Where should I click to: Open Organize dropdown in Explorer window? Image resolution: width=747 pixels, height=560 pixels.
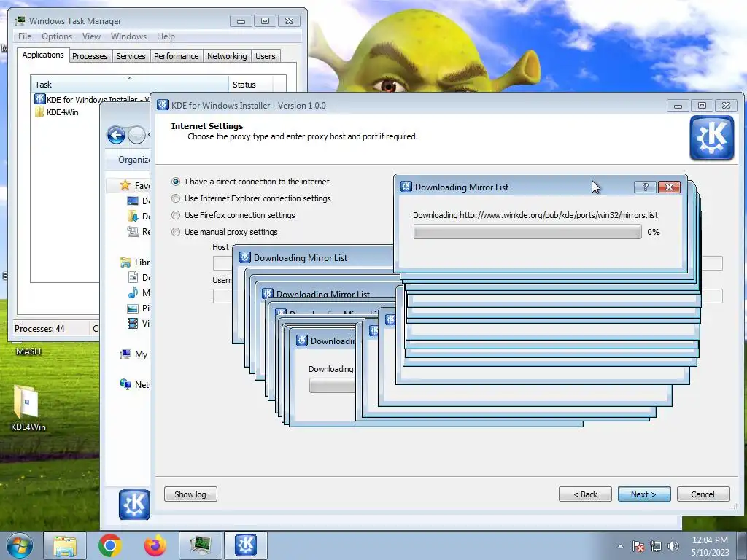pos(134,160)
